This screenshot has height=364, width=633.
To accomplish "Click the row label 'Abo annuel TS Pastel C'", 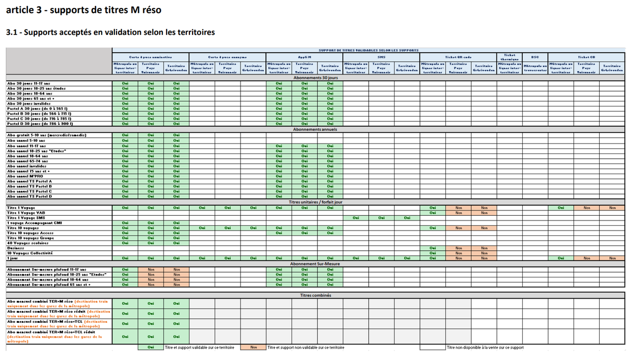I will tap(30, 191).
